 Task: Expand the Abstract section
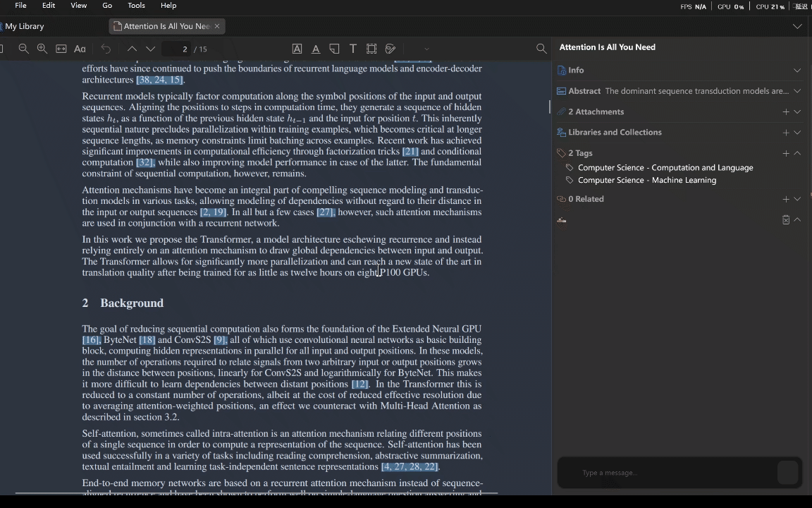coord(797,90)
